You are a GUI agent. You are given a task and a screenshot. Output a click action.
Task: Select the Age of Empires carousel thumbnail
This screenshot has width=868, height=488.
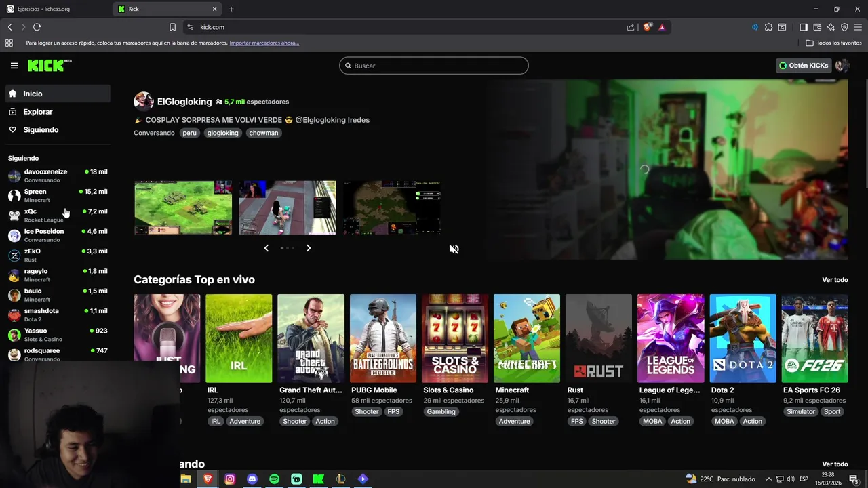183,207
